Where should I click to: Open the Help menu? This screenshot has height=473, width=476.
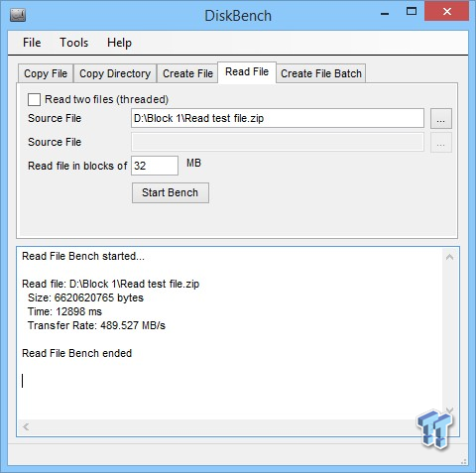pos(119,43)
